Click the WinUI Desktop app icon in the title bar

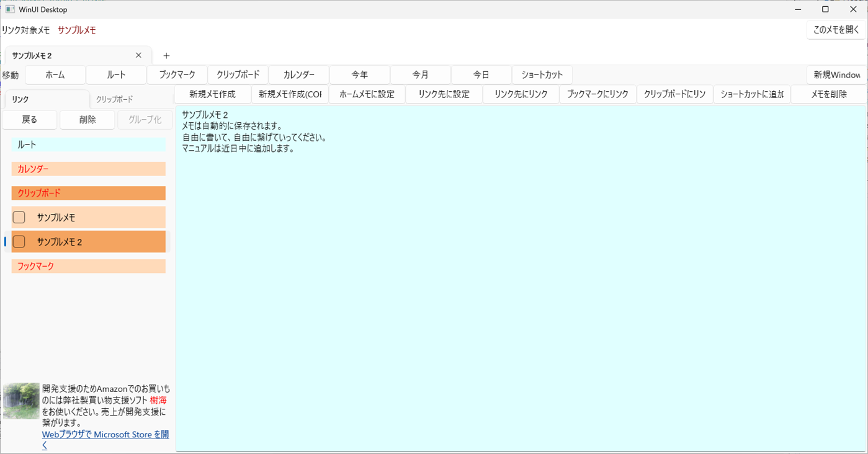9,9
